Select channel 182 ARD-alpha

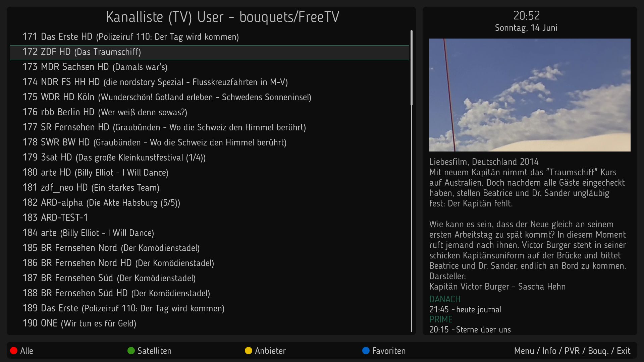point(101,203)
